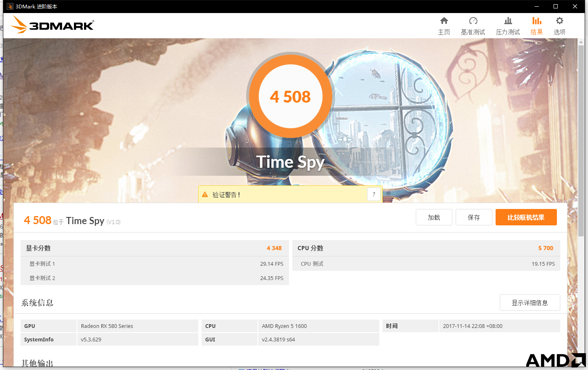Click the 2017-11-14 22:08 time value
Screen dimensions: 588x370
472,326
